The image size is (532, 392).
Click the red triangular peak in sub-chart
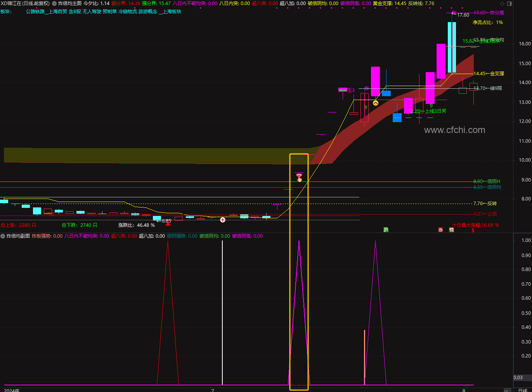point(168,313)
